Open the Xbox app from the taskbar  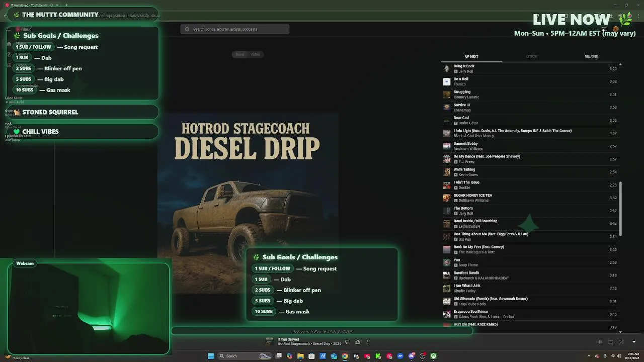tap(433, 356)
